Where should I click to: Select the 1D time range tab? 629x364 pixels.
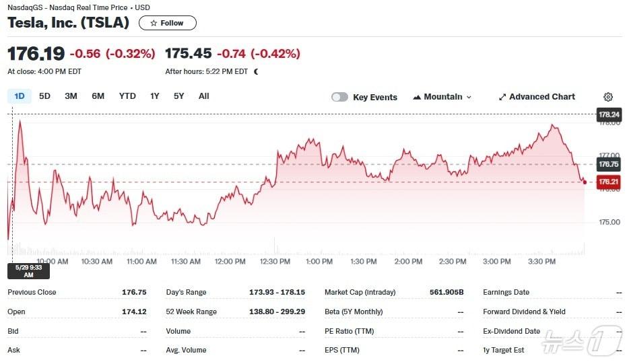[x=20, y=96]
